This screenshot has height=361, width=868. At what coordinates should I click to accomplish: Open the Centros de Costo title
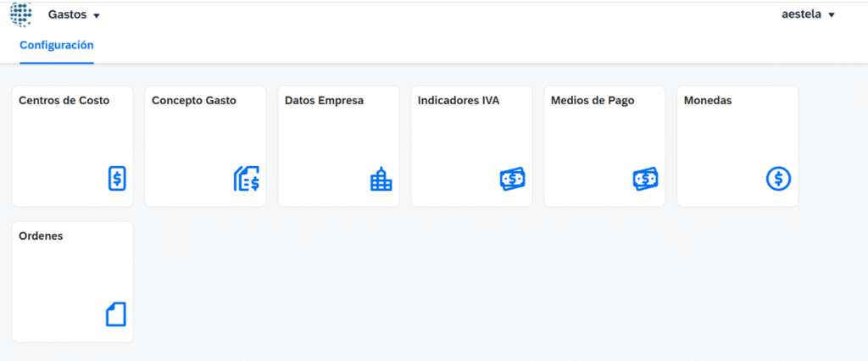point(64,101)
